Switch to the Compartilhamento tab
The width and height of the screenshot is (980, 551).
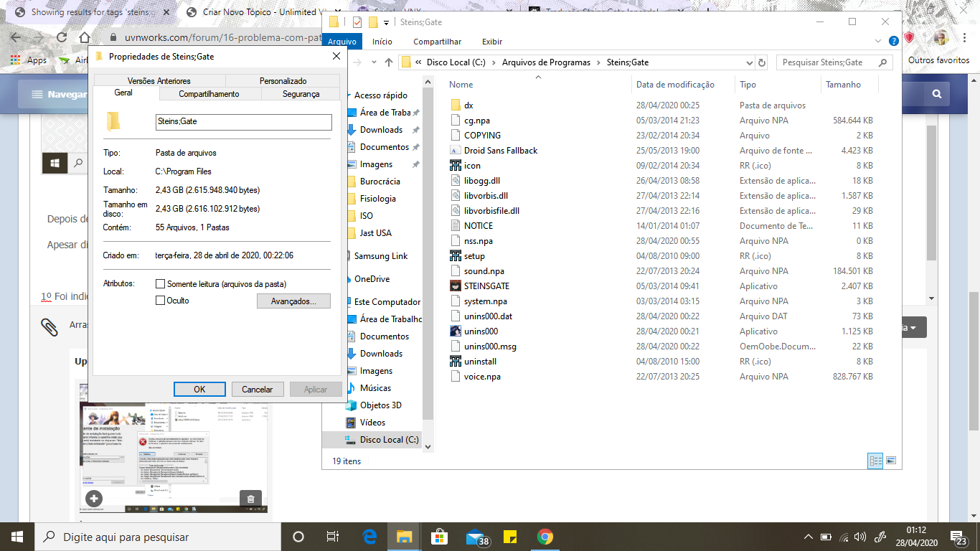click(x=209, y=94)
